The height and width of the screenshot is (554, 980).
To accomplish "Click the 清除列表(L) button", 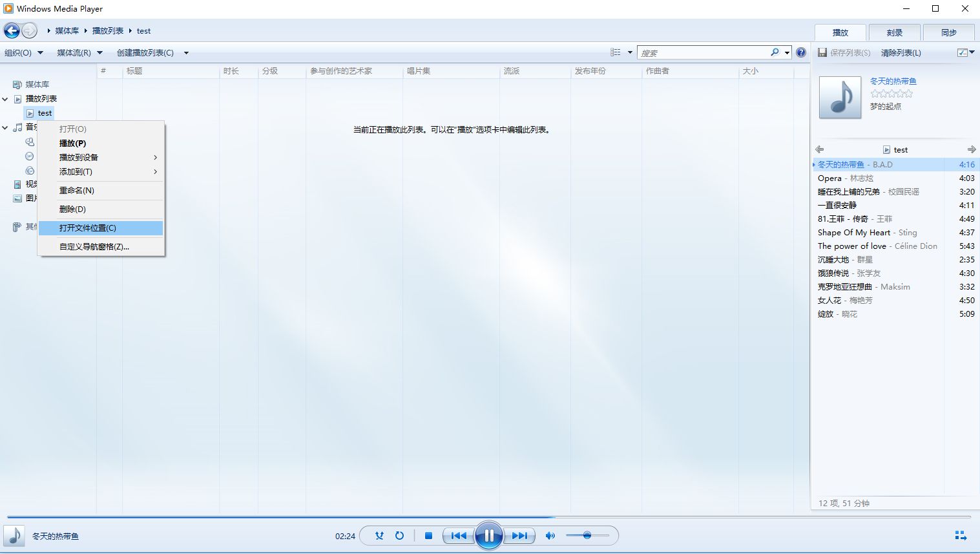I will 901,52.
